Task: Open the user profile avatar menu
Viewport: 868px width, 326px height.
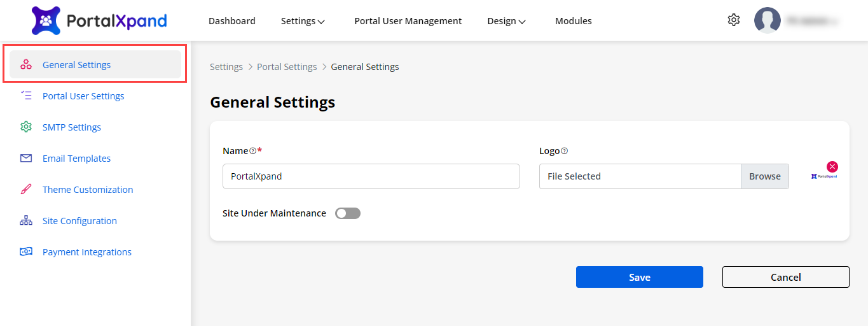Action: tap(768, 20)
